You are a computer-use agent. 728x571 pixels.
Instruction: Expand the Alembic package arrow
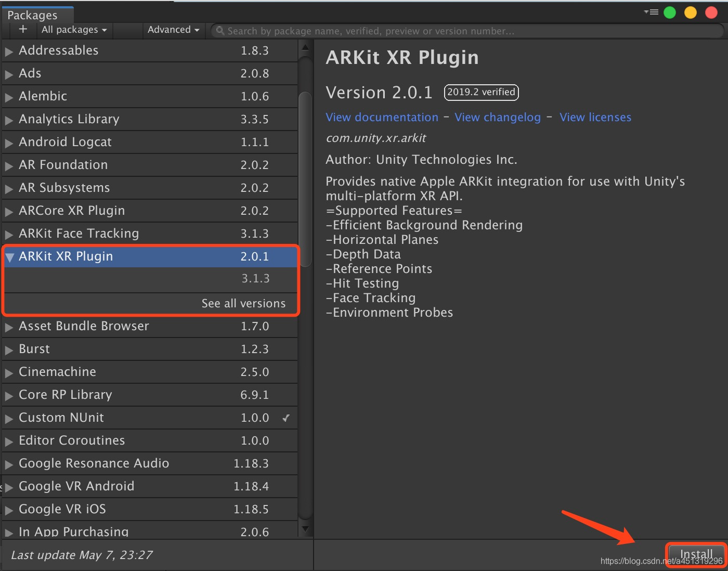[9, 97]
